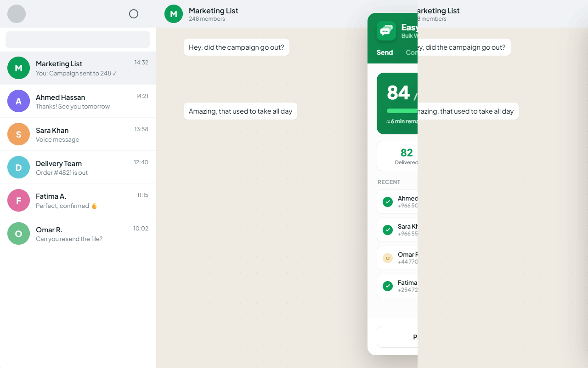Open Ahmed Hassan conversation
This screenshot has height=368, width=588.
pyautogui.click(x=78, y=101)
